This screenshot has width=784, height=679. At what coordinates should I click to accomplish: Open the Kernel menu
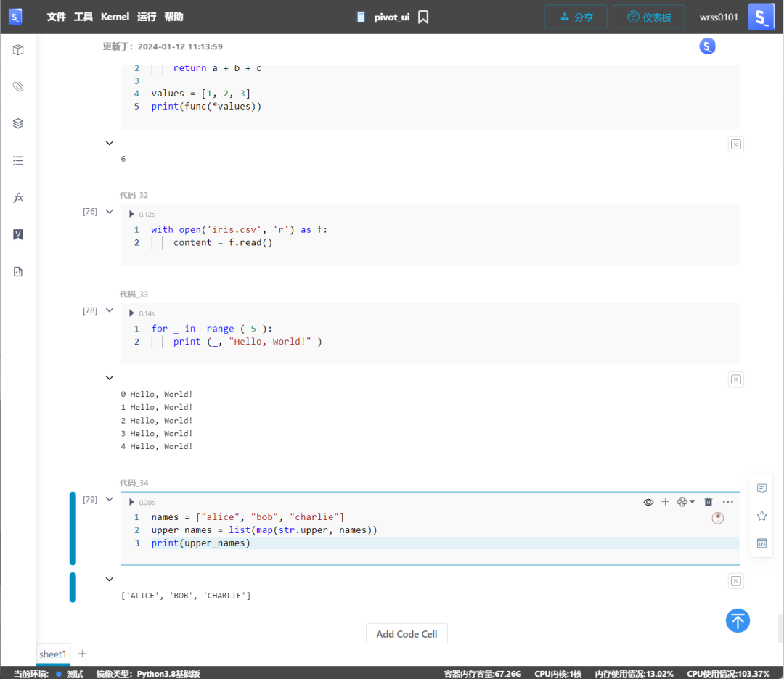[x=115, y=17]
